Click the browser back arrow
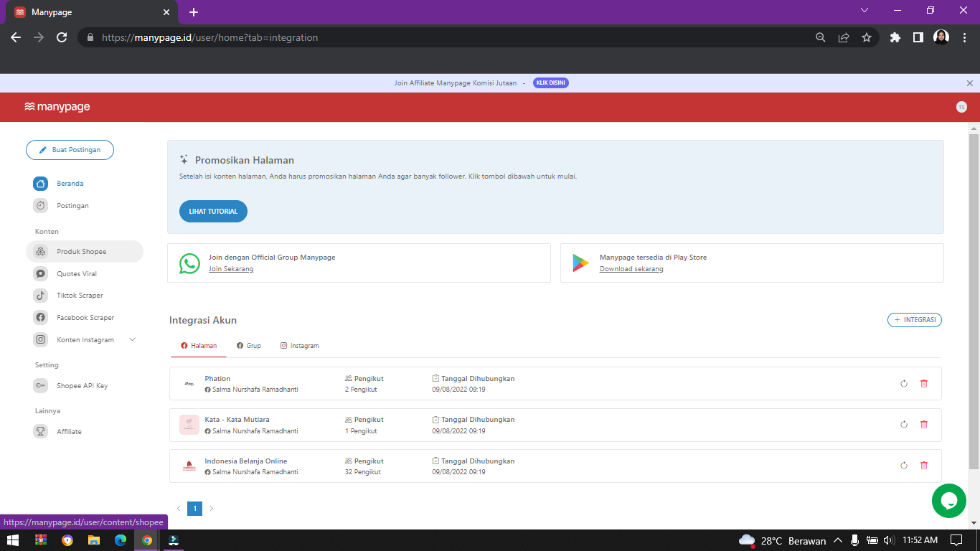This screenshot has height=551, width=980. tap(16, 37)
